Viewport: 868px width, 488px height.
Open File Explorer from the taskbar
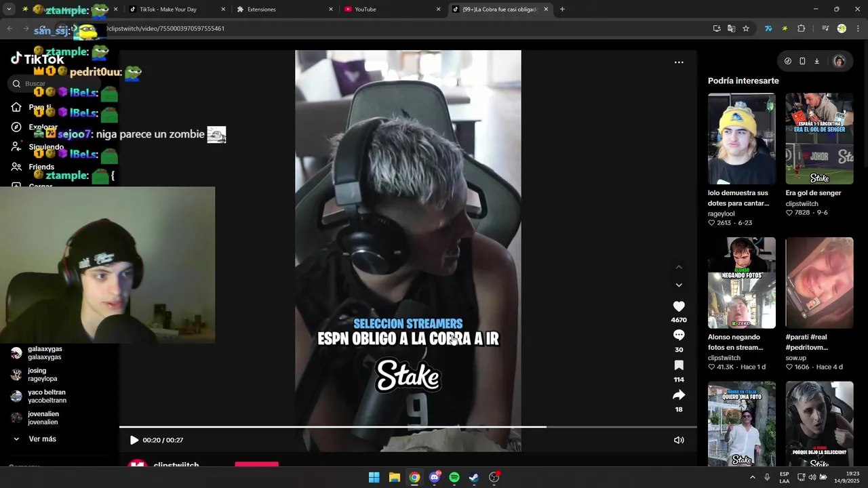[394, 477]
